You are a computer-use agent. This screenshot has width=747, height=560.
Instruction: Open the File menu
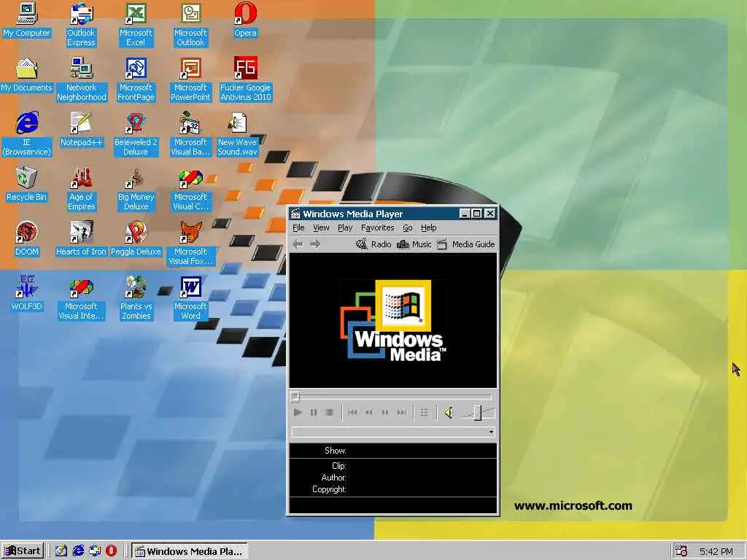click(298, 227)
